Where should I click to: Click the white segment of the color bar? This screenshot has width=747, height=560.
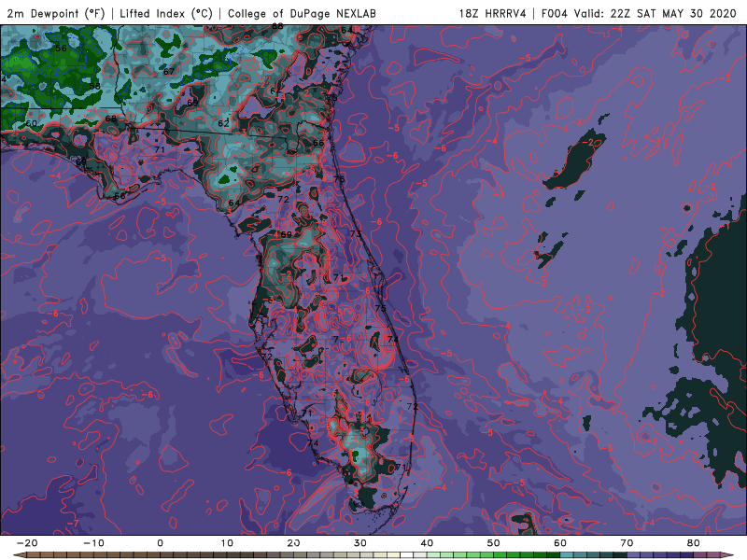tap(407, 555)
